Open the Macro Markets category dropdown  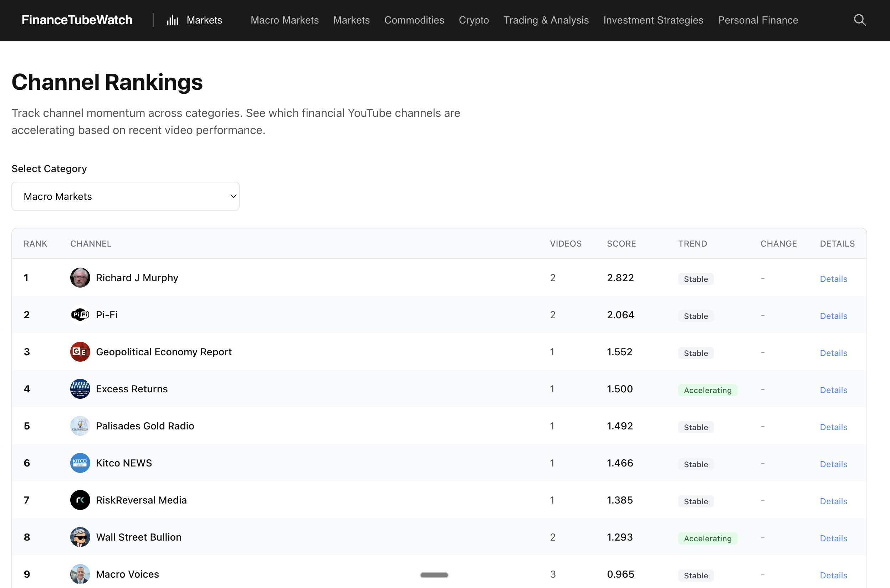pyautogui.click(x=125, y=196)
